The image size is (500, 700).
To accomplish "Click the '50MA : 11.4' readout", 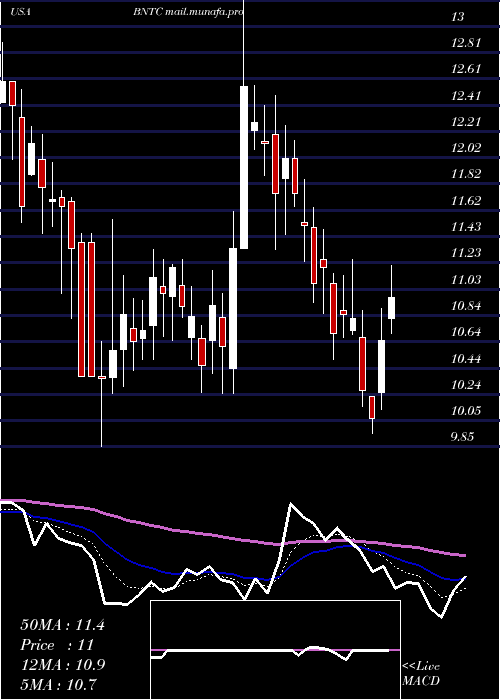I will pyautogui.click(x=62, y=625).
